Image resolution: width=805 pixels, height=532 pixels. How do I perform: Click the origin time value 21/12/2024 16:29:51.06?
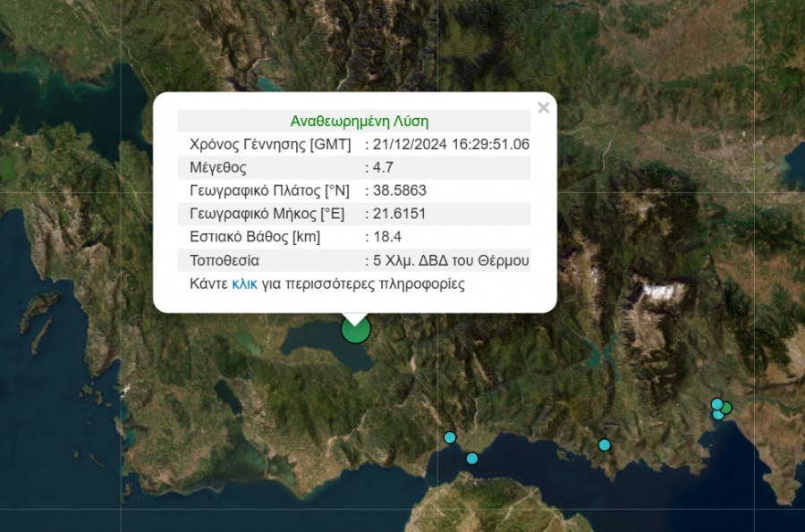point(451,144)
